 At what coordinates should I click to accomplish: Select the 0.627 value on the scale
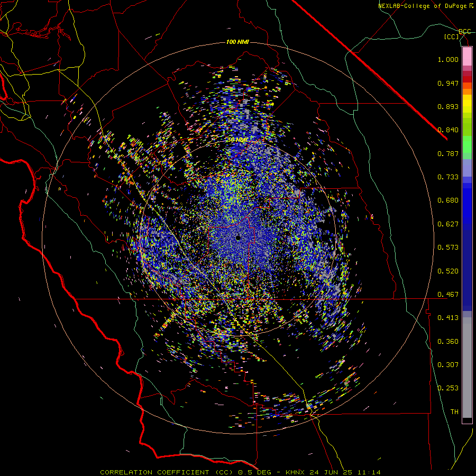(448, 224)
